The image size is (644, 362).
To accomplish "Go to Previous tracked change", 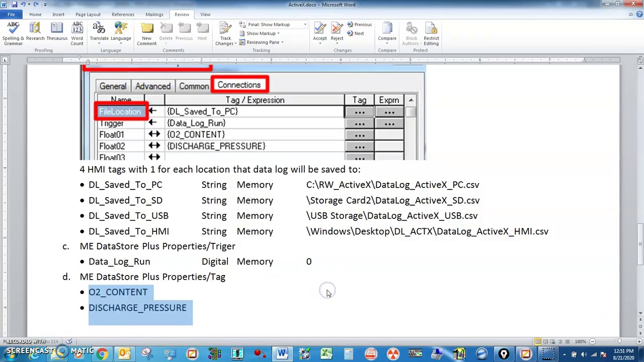I will pyautogui.click(x=359, y=24).
